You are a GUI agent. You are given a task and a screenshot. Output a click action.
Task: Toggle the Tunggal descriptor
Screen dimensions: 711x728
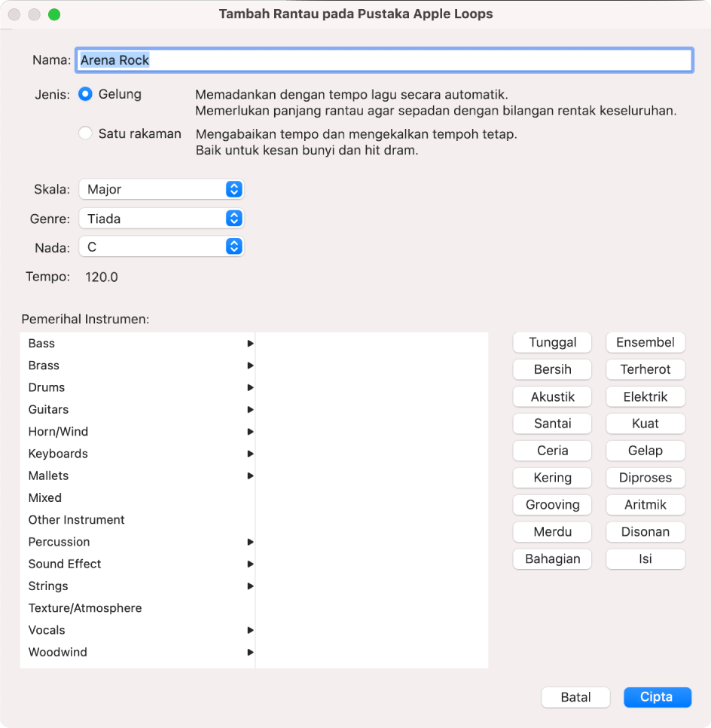coord(552,342)
